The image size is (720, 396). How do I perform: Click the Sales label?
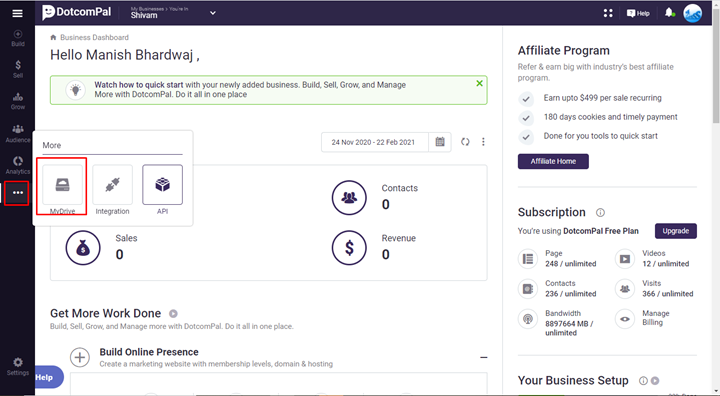click(x=126, y=238)
